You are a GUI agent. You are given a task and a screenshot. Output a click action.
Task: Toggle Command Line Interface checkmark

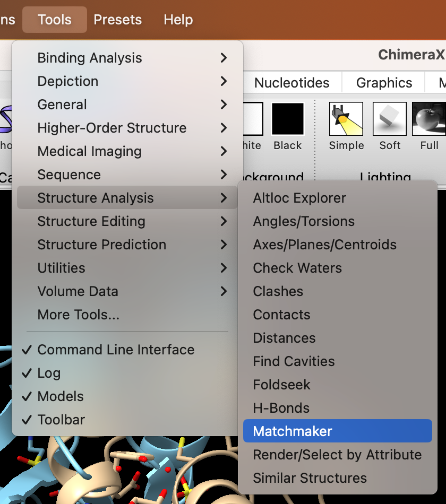116,350
